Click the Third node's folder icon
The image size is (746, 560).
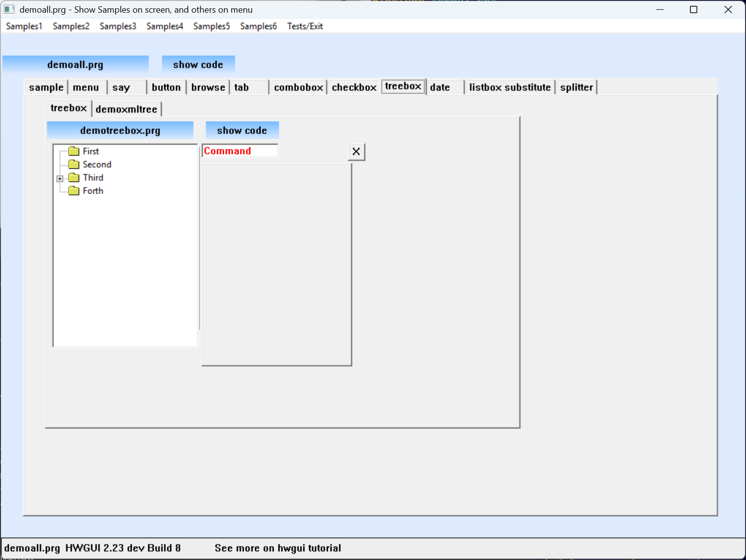coord(74,177)
